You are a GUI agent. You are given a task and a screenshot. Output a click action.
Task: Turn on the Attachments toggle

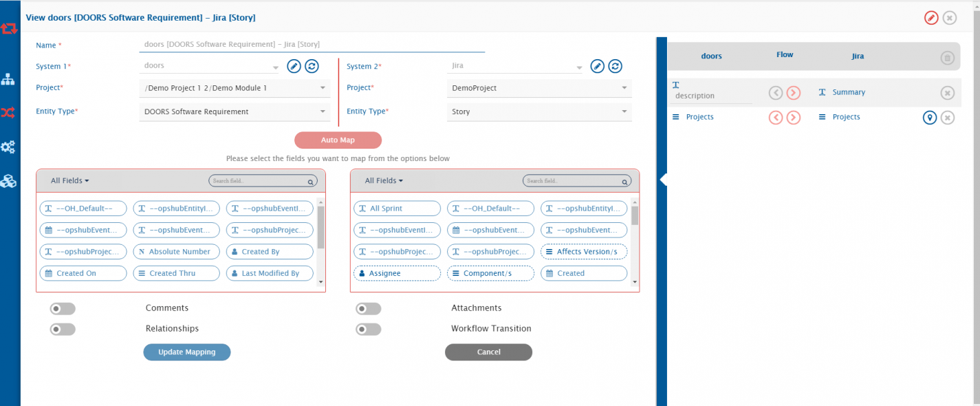(x=368, y=309)
